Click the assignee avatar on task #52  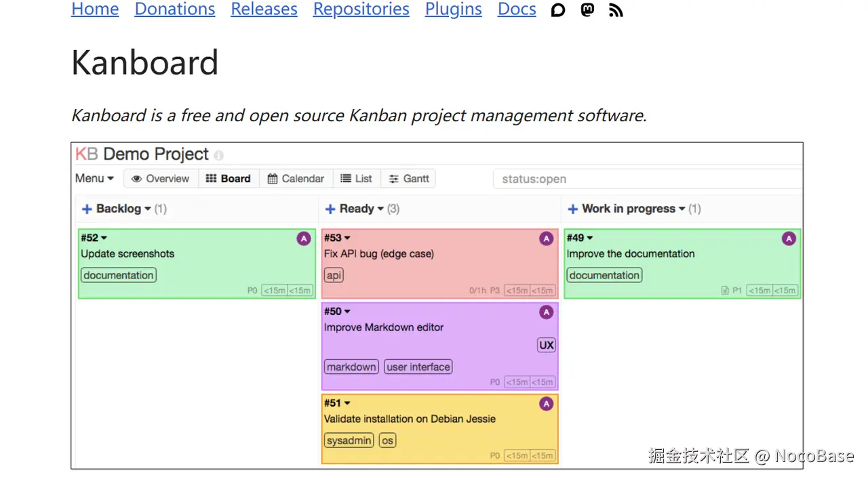[303, 238]
